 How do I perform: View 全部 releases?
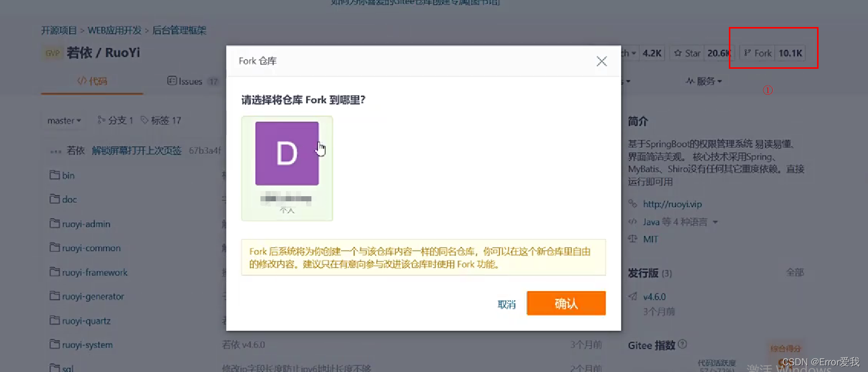795,273
